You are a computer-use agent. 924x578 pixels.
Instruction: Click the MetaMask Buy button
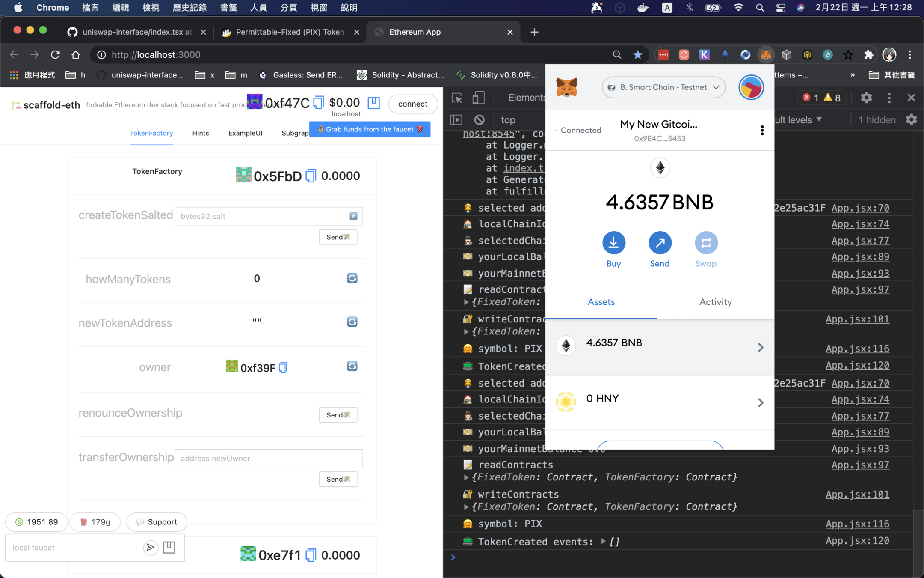click(x=613, y=243)
